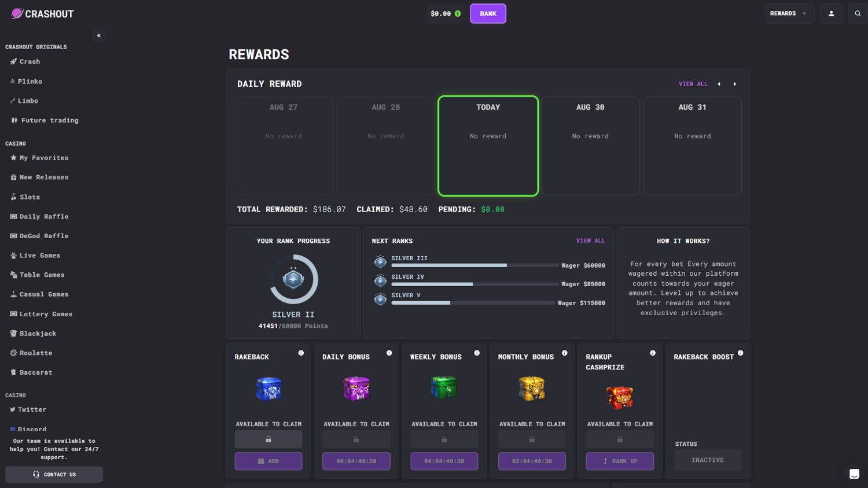Image resolution: width=868 pixels, height=488 pixels.
Task: Click the red Rankup Cashprize chest
Action: [619, 397]
